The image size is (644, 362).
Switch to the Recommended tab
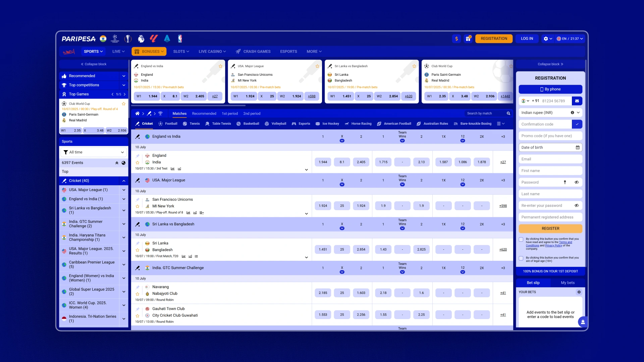204,114
